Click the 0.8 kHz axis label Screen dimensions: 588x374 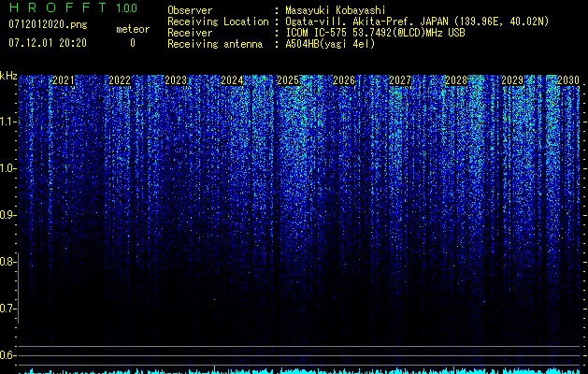pos(7,262)
